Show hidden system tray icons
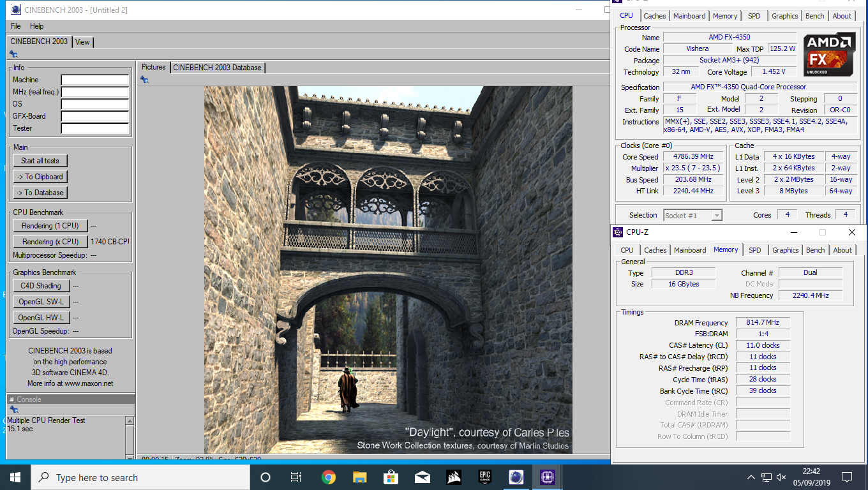Image resolution: width=868 pixels, height=490 pixels. coord(751,477)
